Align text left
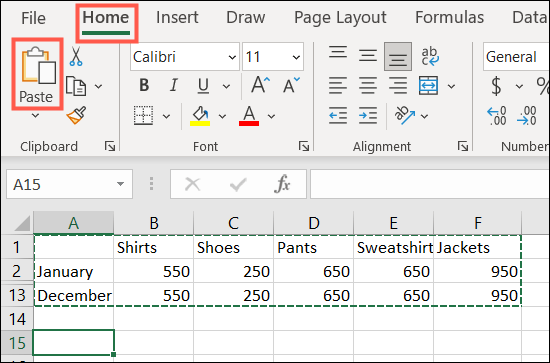 338,86
